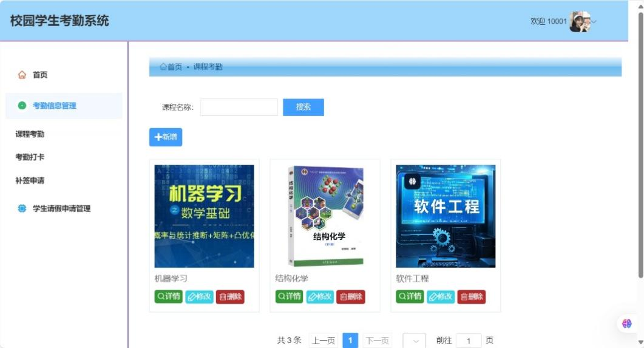The height and width of the screenshot is (348, 644).
Task: Click the 首页 breadcrumb link
Action: pos(171,67)
